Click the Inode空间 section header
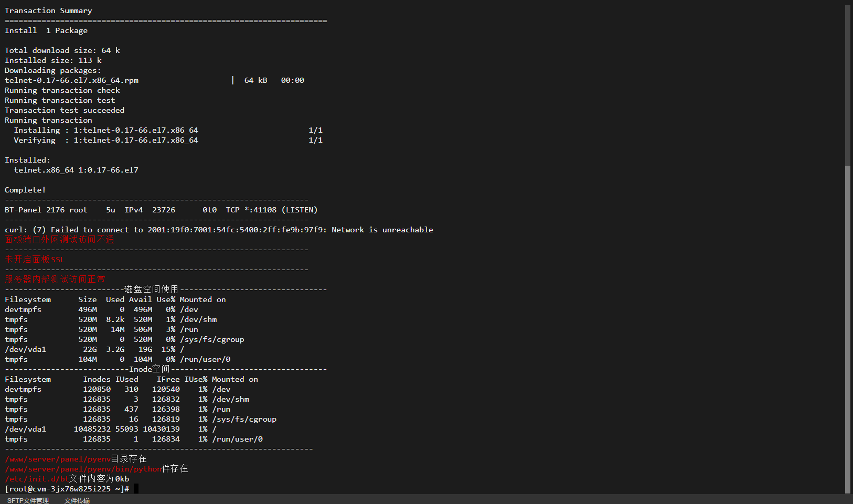 click(x=149, y=369)
